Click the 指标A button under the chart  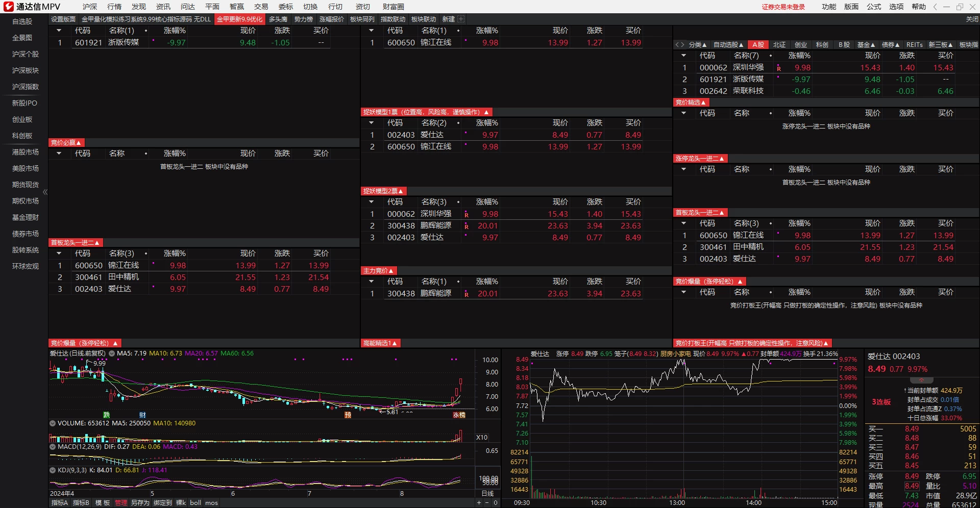coord(60,503)
